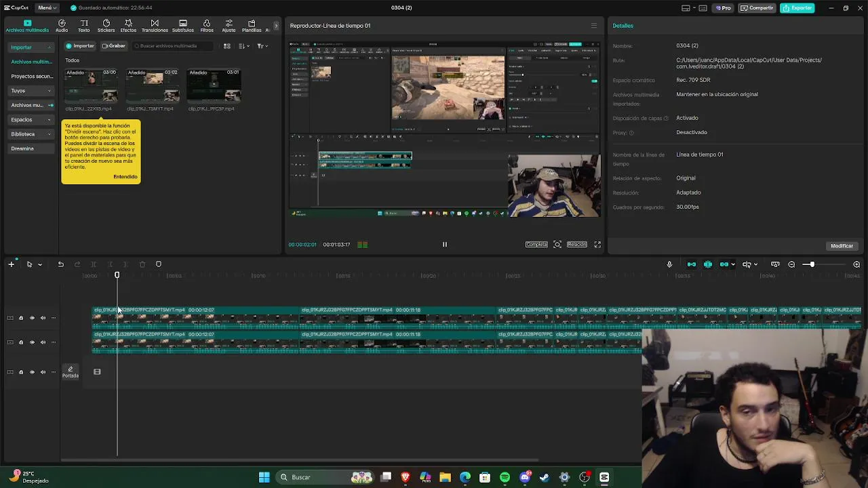Open the media sort order dropdown
The height and width of the screenshot is (488, 868).
pos(244,46)
